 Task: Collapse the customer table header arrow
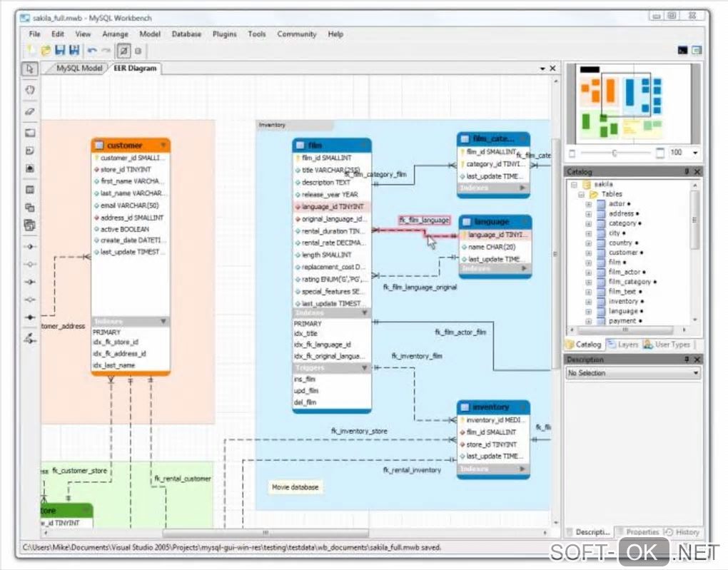163,146
